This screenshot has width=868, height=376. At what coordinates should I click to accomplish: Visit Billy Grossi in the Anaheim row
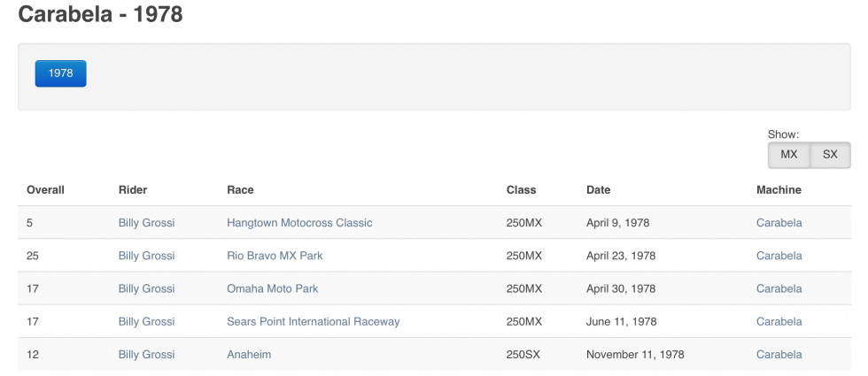(x=146, y=354)
